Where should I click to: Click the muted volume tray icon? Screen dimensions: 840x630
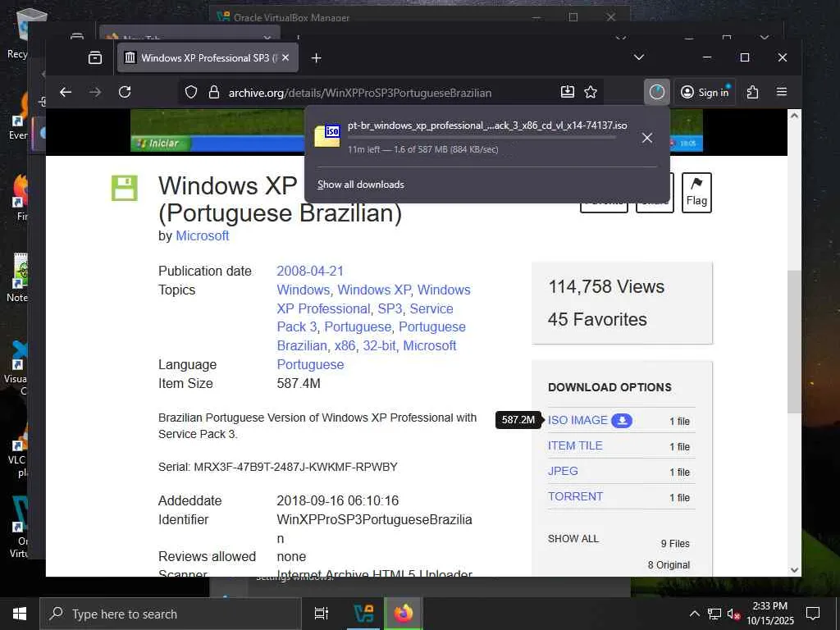tap(733, 614)
